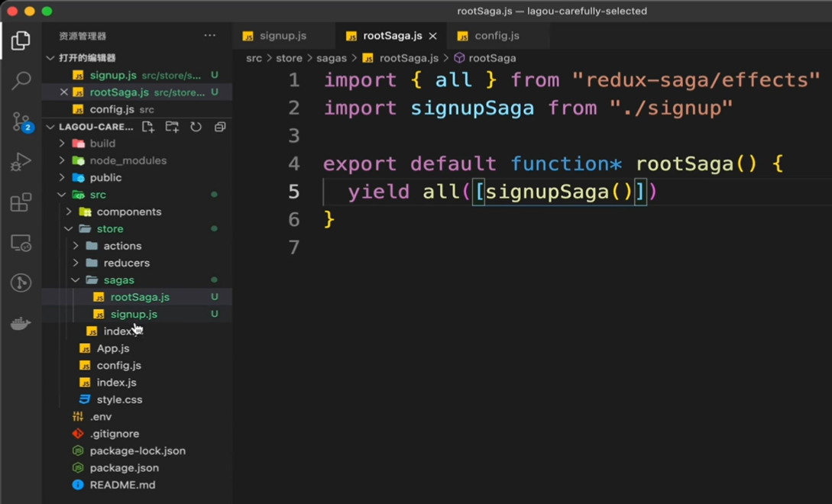The width and height of the screenshot is (832, 504).
Task: Open package-lock.json file
Action: click(137, 451)
